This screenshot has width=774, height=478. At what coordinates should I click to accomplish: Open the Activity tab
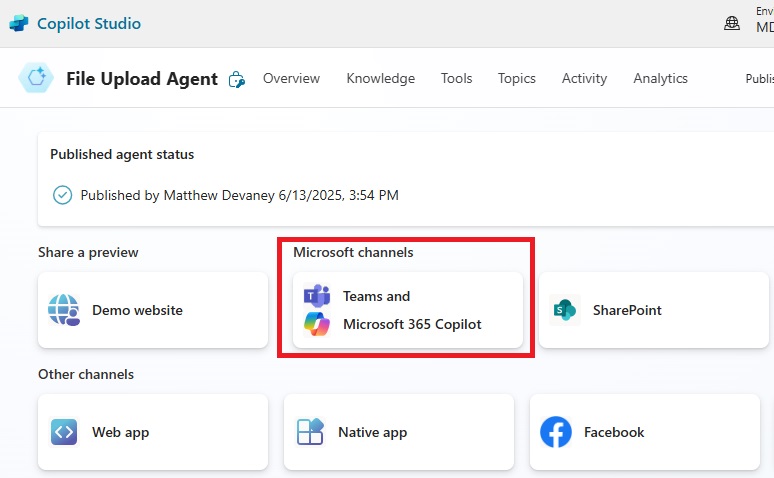click(584, 78)
